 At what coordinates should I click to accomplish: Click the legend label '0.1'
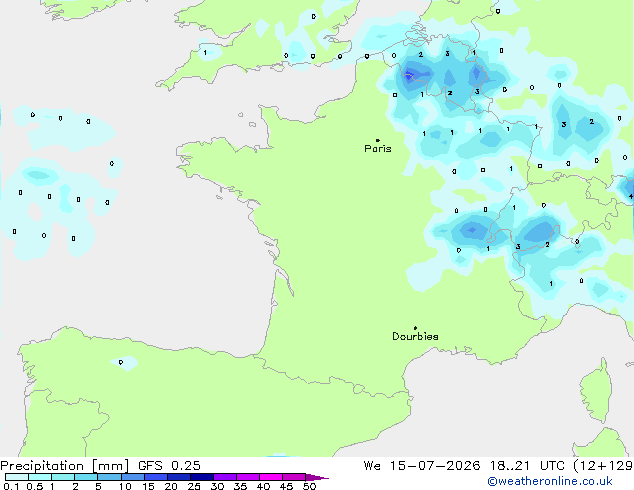(x=11, y=486)
